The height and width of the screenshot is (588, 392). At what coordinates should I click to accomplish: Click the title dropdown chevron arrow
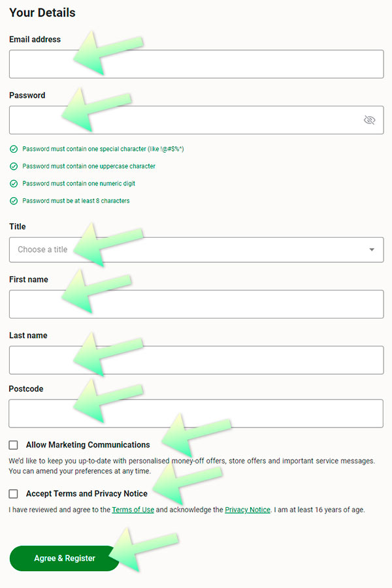[x=372, y=250]
